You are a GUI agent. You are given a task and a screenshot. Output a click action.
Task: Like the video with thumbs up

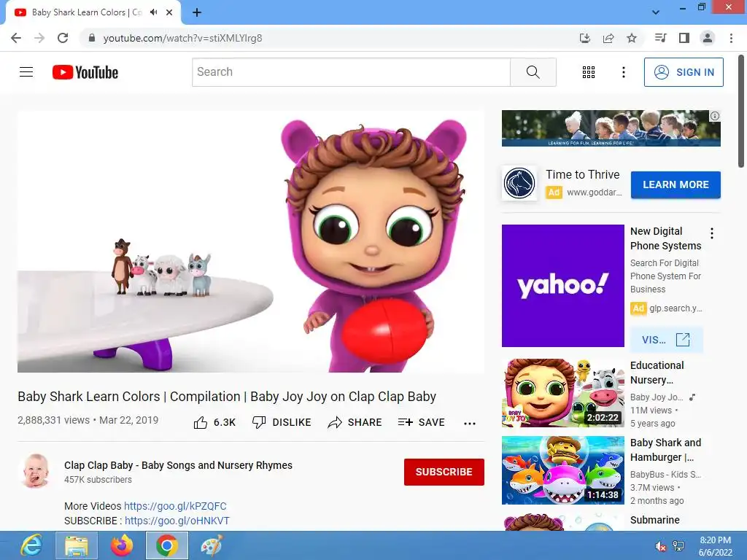pos(214,422)
